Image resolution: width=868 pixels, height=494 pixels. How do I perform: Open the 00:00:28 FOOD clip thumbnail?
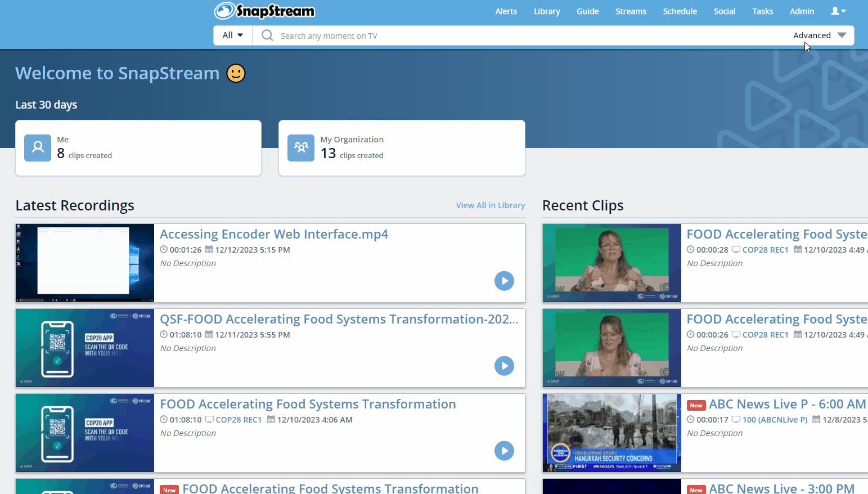click(x=612, y=263)
